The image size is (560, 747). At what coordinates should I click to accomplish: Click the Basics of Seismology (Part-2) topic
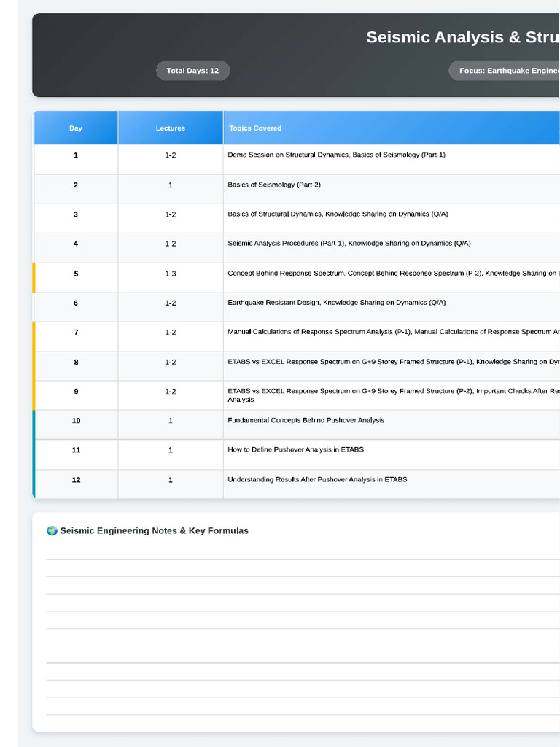[274, 185]
